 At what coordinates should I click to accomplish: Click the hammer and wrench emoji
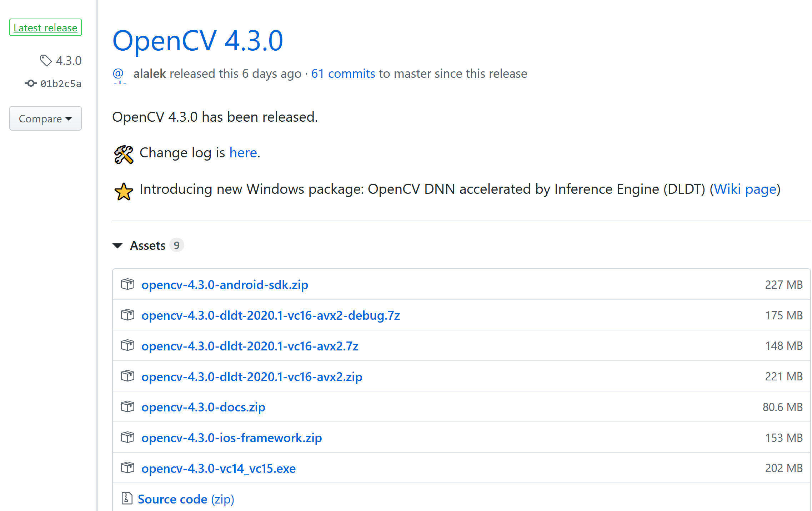pyautogui.click(x=124, y=155)
